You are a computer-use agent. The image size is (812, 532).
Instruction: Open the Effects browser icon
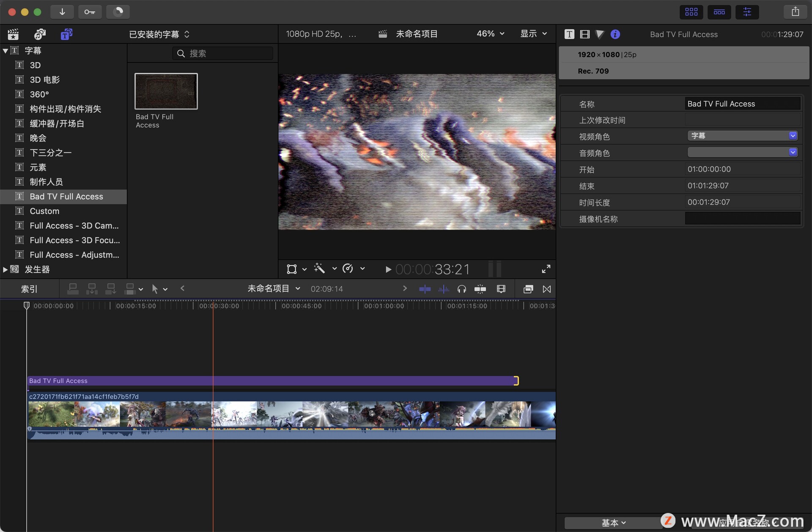528,289
